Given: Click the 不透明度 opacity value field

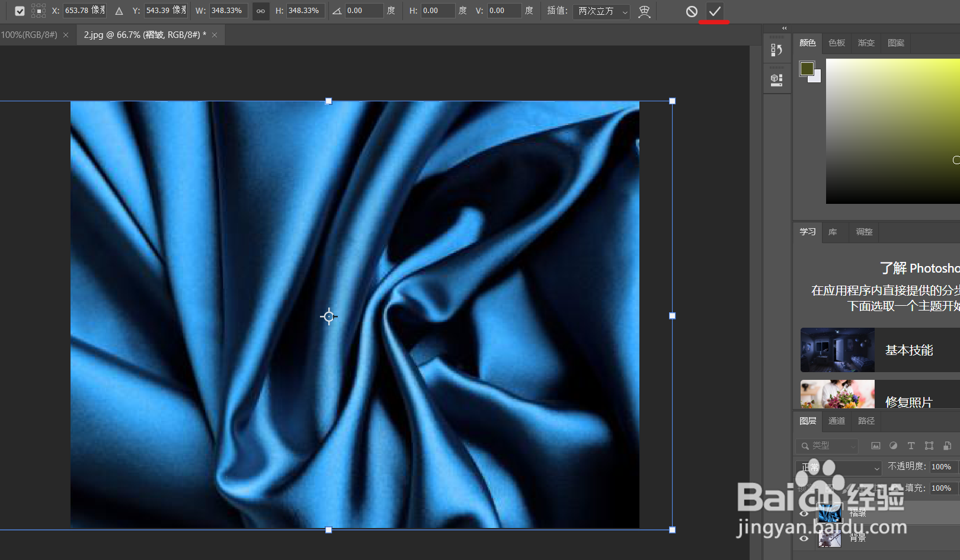Looking at the screenshot, I should coord(943,467).
